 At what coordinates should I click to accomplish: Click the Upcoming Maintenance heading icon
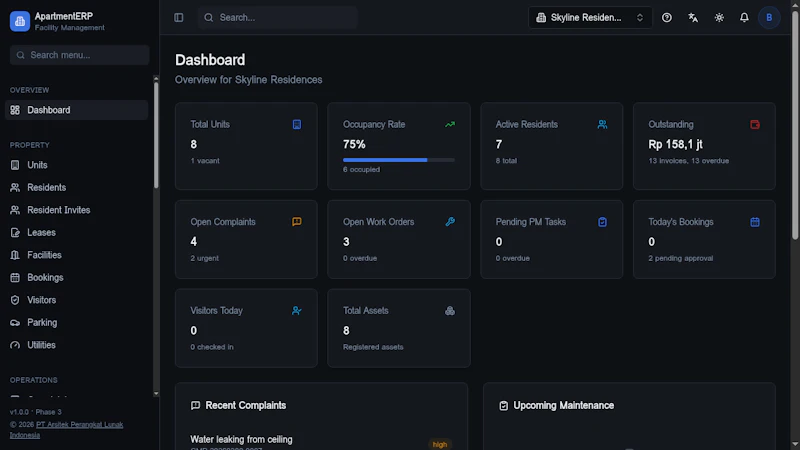click(x=504, y=406)
